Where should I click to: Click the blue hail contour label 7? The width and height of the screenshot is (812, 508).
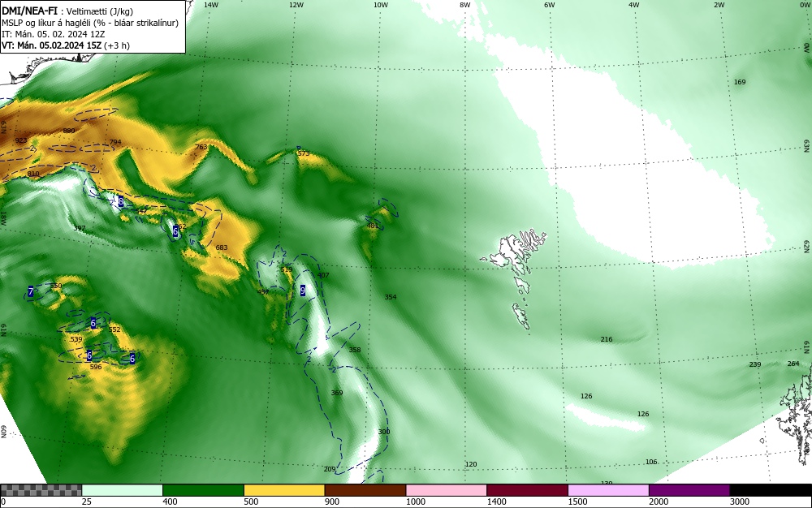[31, 292]
